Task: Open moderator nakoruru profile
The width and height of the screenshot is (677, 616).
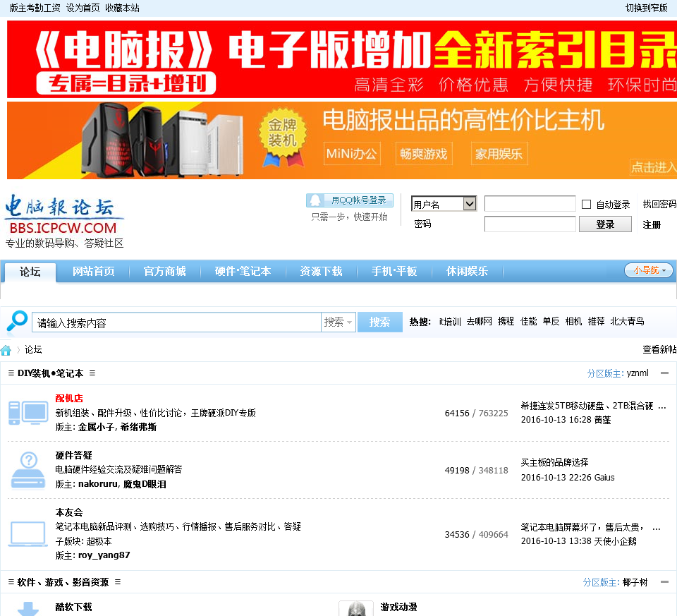Action: pos(97,484)
